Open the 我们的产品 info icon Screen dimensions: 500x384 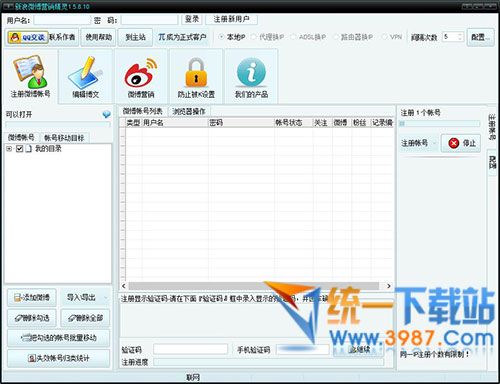251,77
